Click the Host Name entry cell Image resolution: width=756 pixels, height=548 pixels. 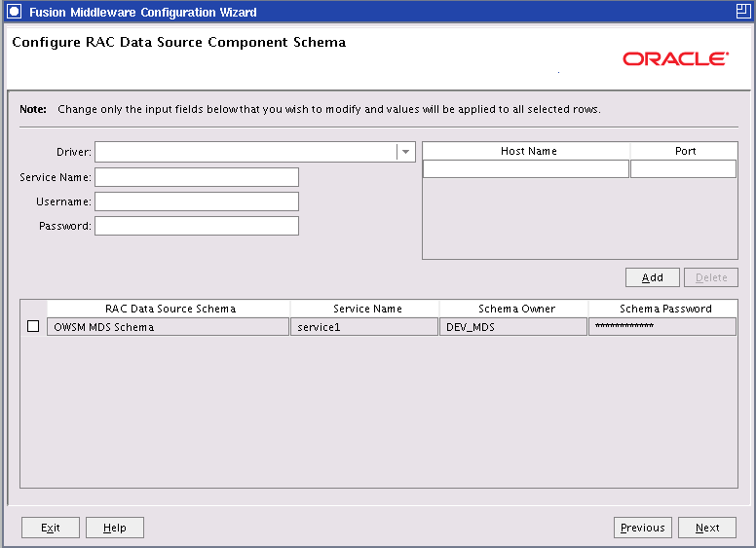pyautogui.click(x=526, y=169)
